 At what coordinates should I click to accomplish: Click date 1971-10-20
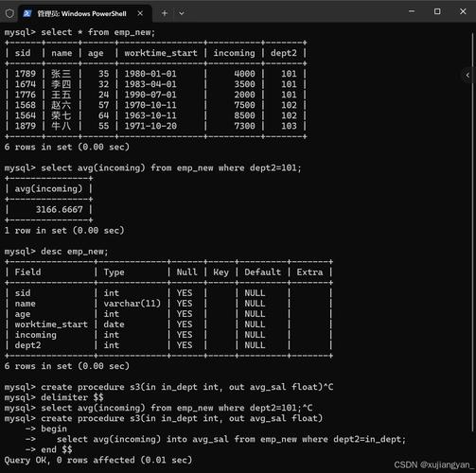(150, 126)
